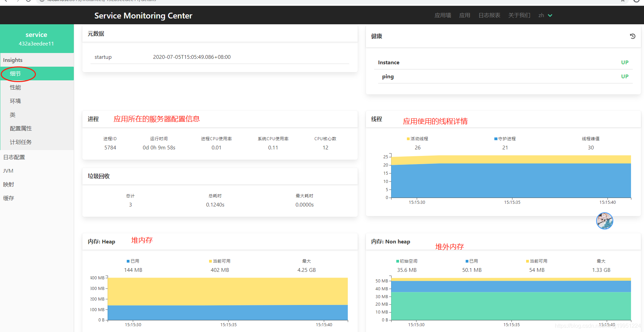Open 日志报表 navigation link
The width and height of the screenshot is (644, 332).
tap(489, 15)
